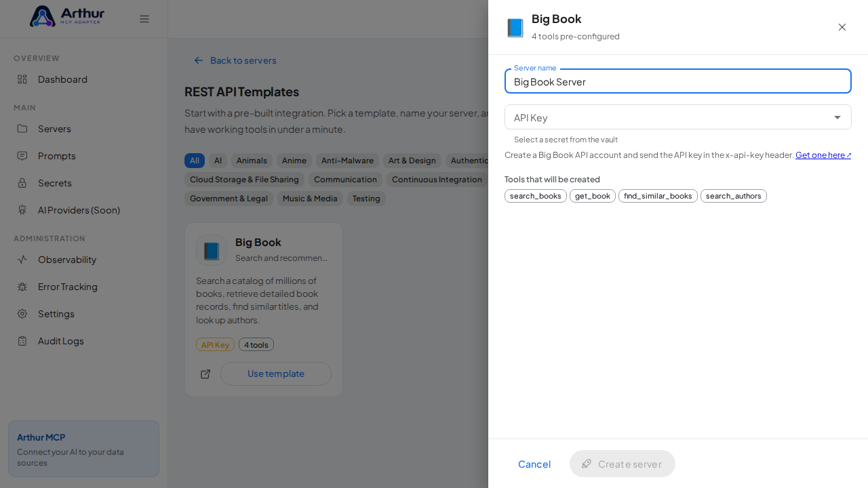
Task: Click the Servers folder icon
Action: [x=22, y=129]
